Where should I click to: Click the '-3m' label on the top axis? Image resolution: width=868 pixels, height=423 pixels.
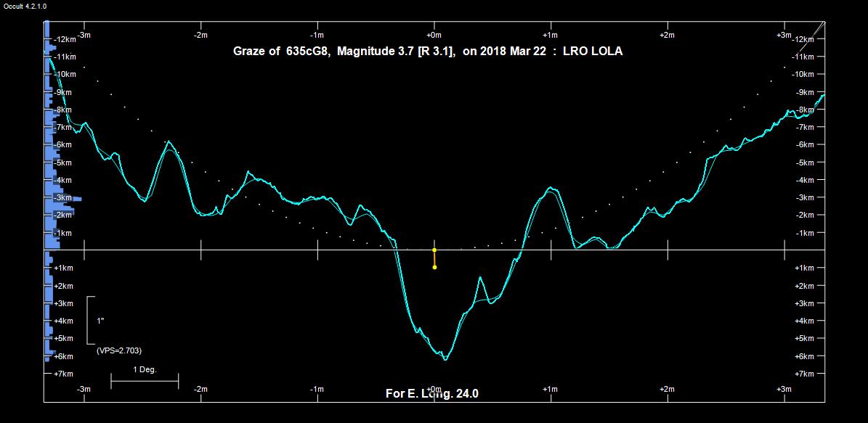(84, 35)
